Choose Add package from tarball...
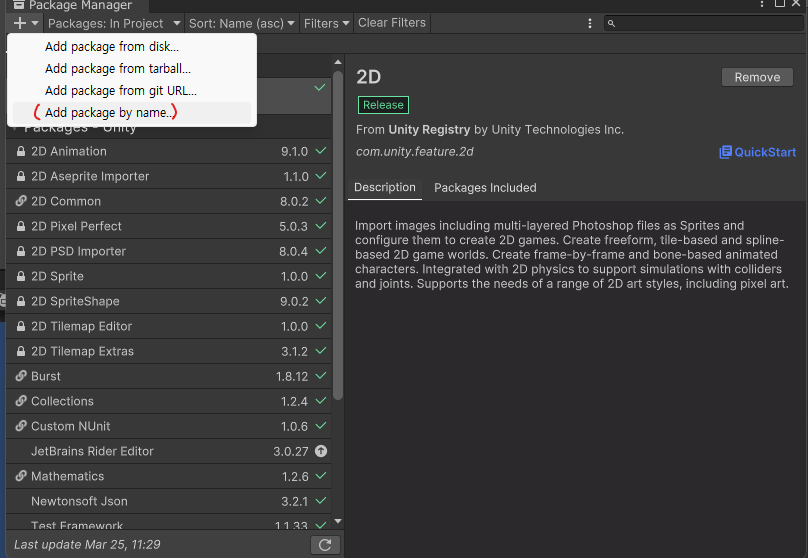The height and width of the screenshot is (558, 808). (131, 69)
